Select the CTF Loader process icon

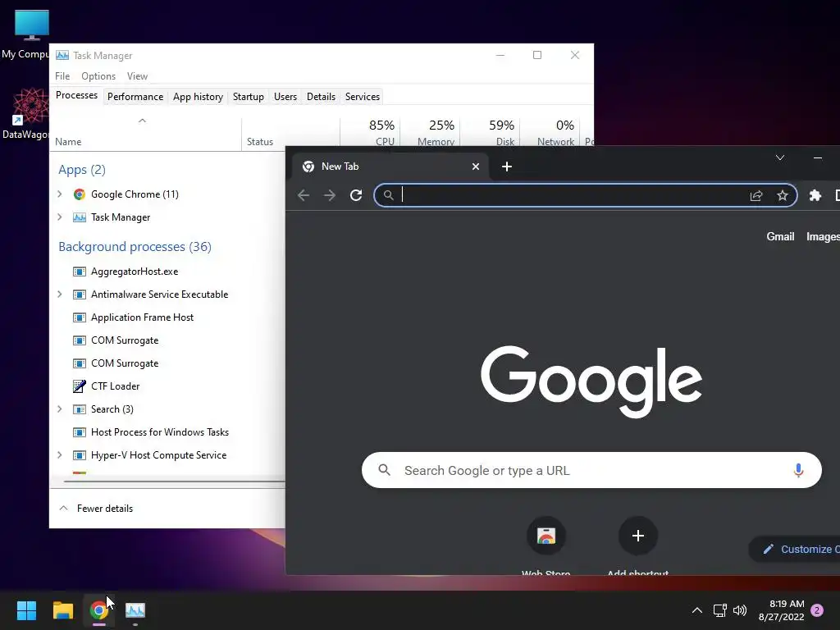tap(80, 386)
